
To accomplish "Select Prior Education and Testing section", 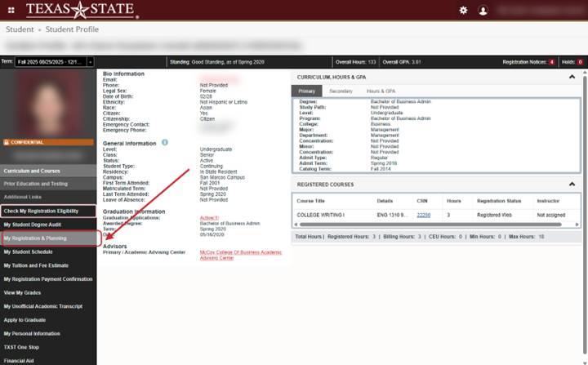I will (36, 184).
